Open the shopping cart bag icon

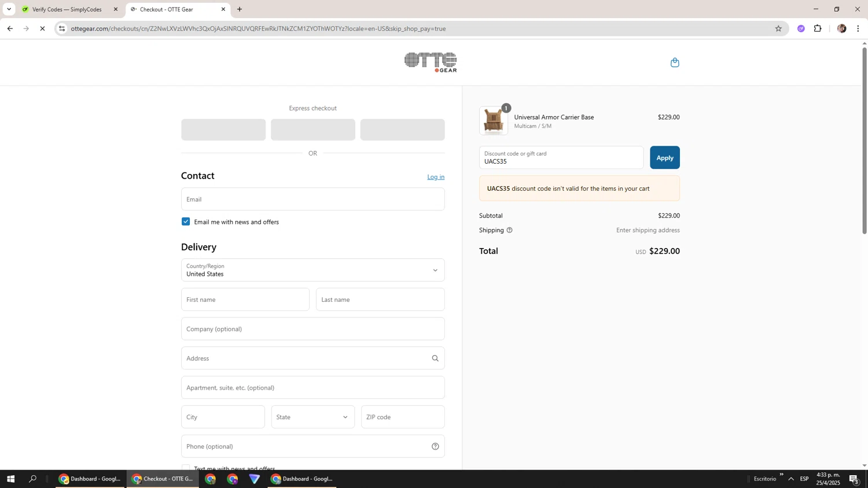point(675,62)
